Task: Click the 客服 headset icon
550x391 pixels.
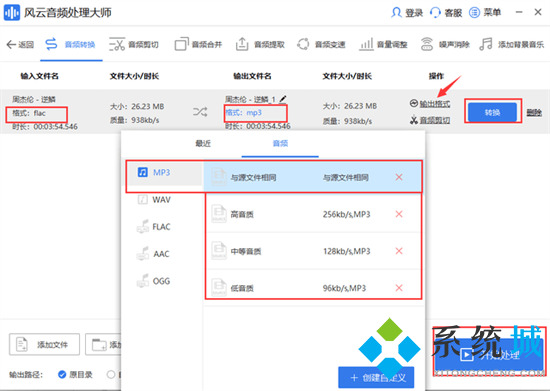Action: (x=435, y=13)
